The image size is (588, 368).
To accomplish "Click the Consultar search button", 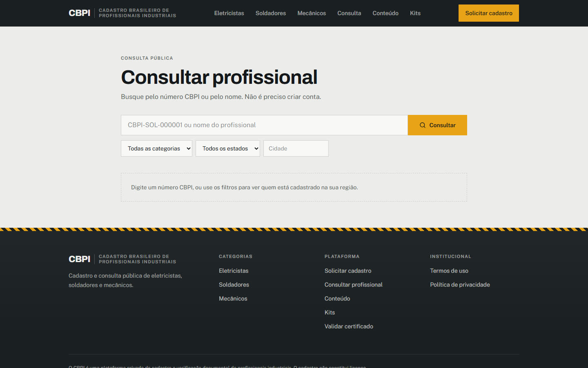I will click(437, 125).
